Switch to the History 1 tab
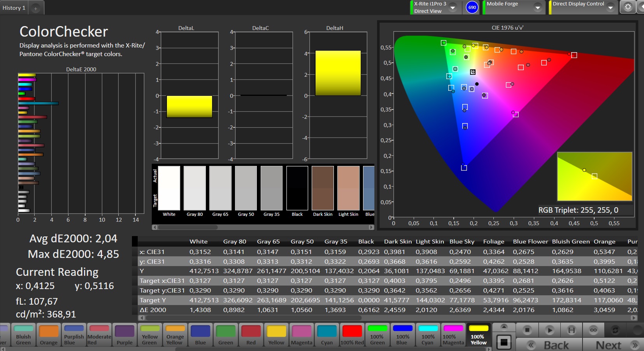The width and height of the screenshot is (644, 351). click(x=14, y=8)
